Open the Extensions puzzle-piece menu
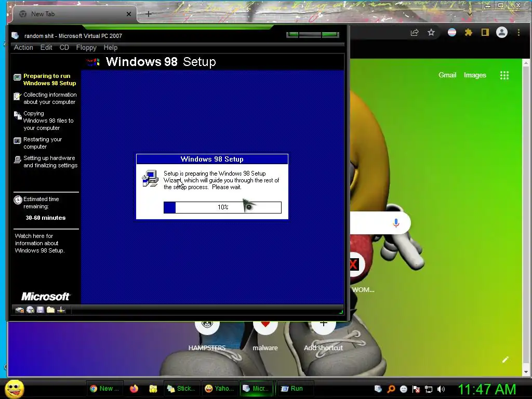Image resolution: width=532 pixels, height=399 pixels. [469, 33]
